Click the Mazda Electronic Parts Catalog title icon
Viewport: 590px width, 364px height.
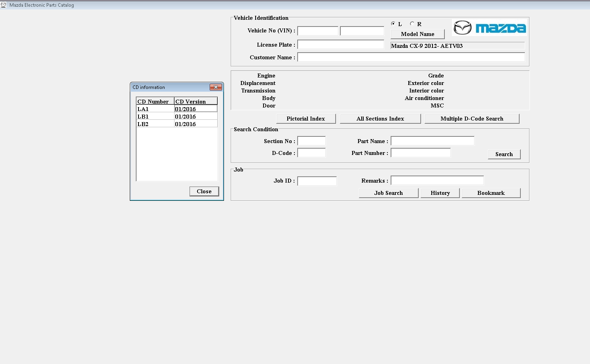[x=4, y=5]
